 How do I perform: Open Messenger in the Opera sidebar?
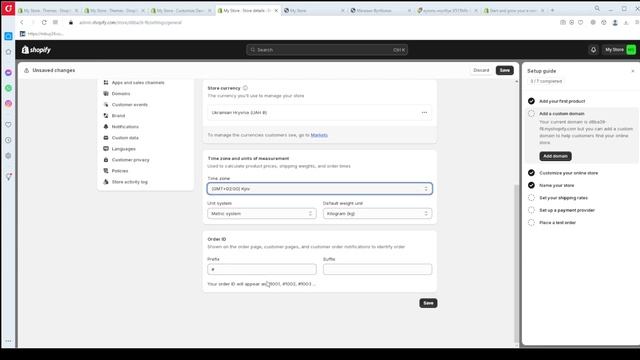click(x=9, y=73)
